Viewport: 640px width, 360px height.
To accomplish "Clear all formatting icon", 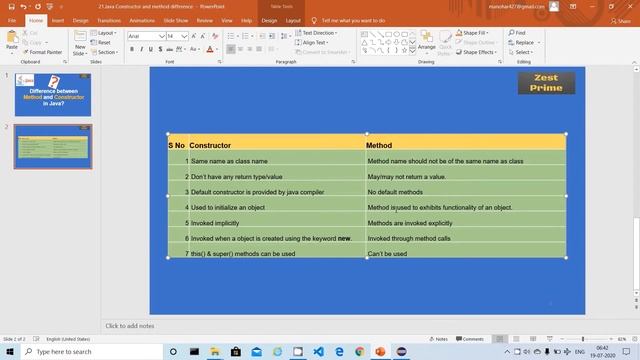I will tap(215, 36).
